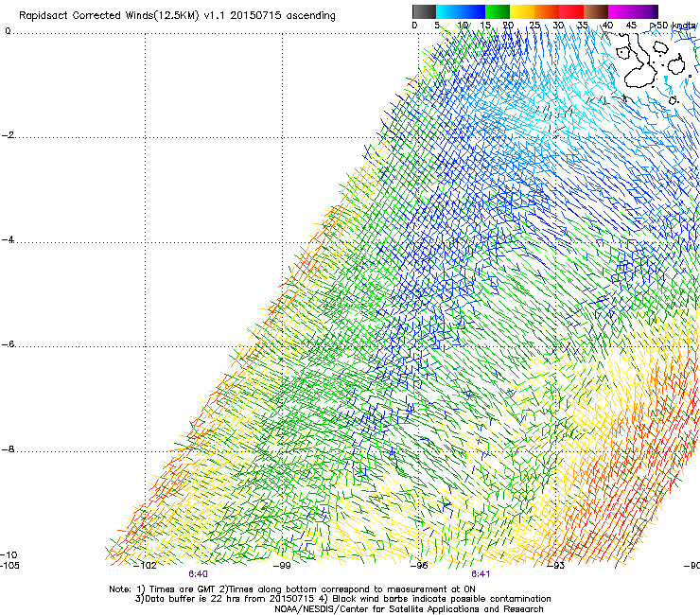Click the 'Times are GMT' note line
The height and width of the screenshot is (615, 700).
(x=292, y=589)
